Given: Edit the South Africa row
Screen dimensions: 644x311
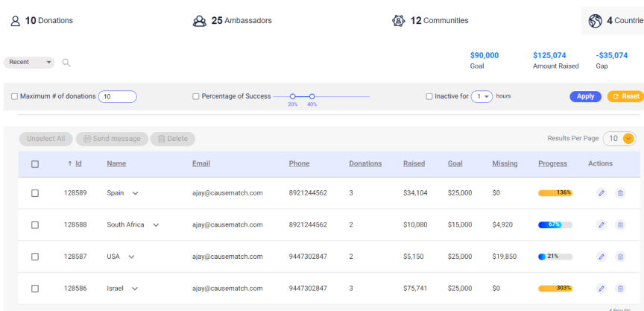Looking at the screenshot, I should tap(602, 224).
